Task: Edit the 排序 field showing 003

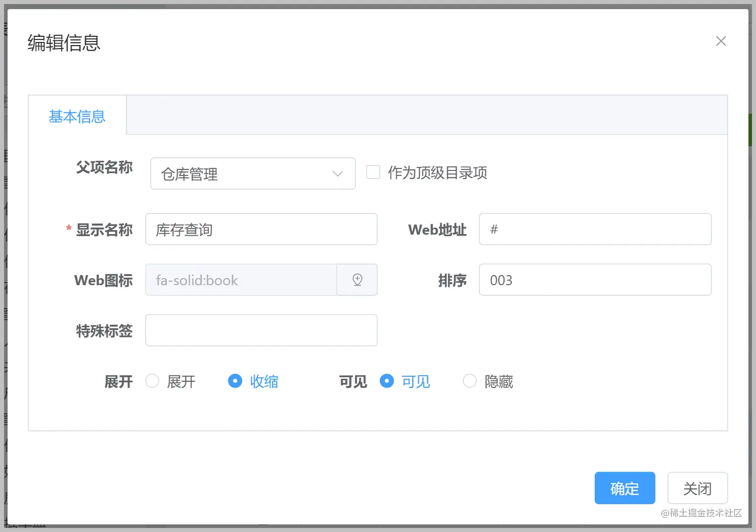Action: click(x=595, y=280)
